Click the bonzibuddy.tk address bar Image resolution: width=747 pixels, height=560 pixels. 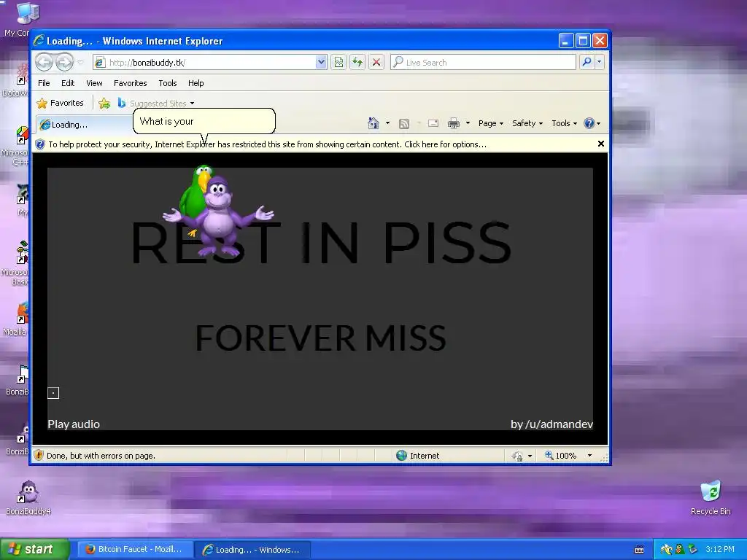tap(204, 63)
